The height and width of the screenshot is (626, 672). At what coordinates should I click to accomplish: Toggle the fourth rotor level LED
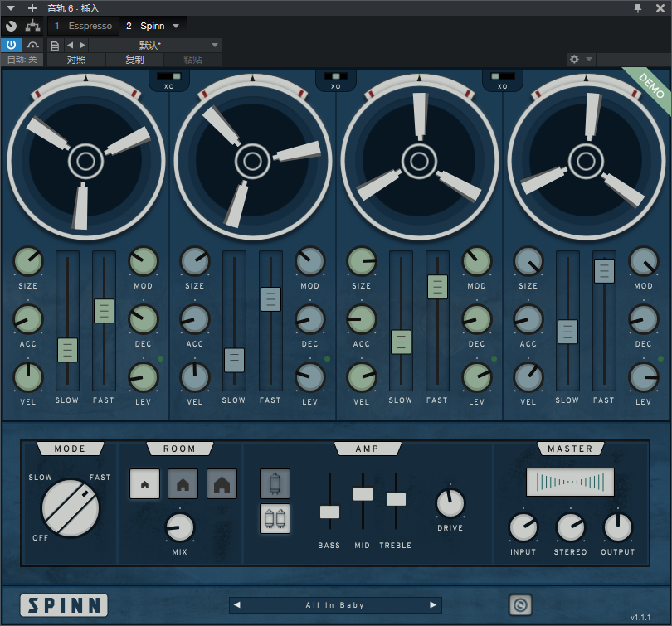pos(660,359)
